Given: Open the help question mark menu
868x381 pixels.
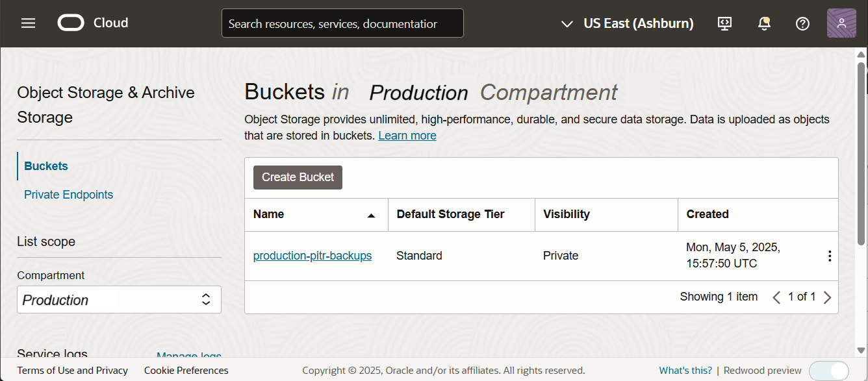Looking at the screenshot, I should coord(802,23).
